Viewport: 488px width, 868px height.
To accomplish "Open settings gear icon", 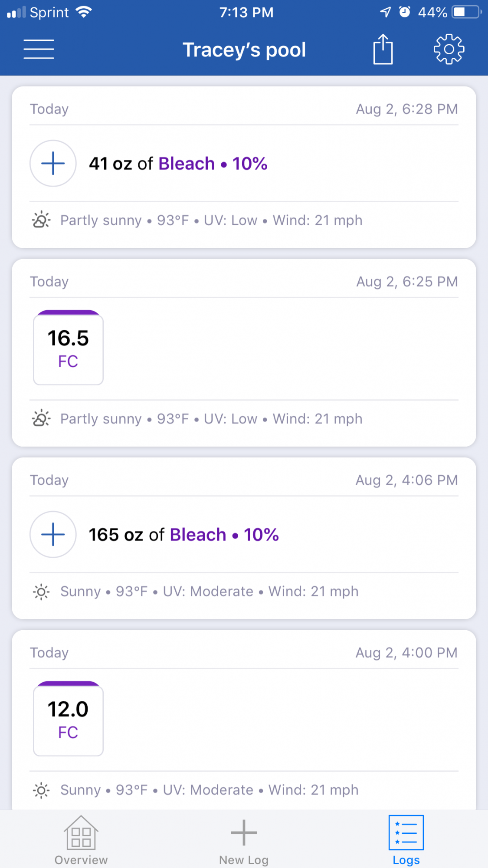I will click(x=449, y=49).
